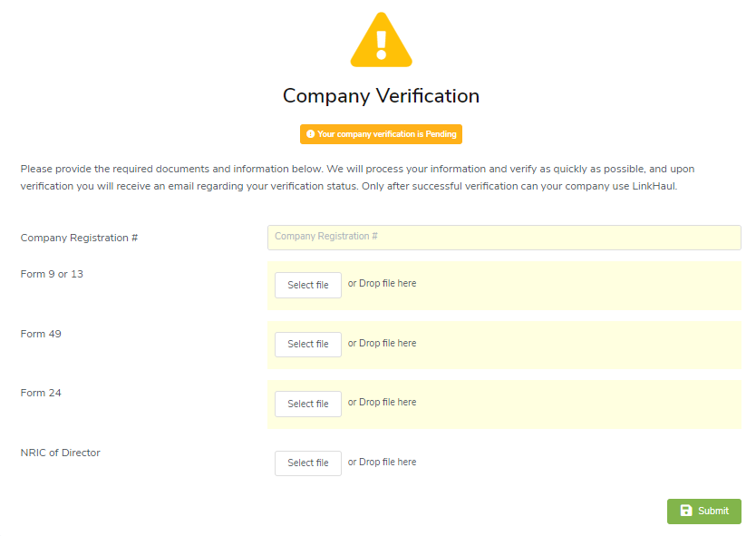Click the Company Verification heading
This screenshot has width=756, height=536.
click(381, 96)
